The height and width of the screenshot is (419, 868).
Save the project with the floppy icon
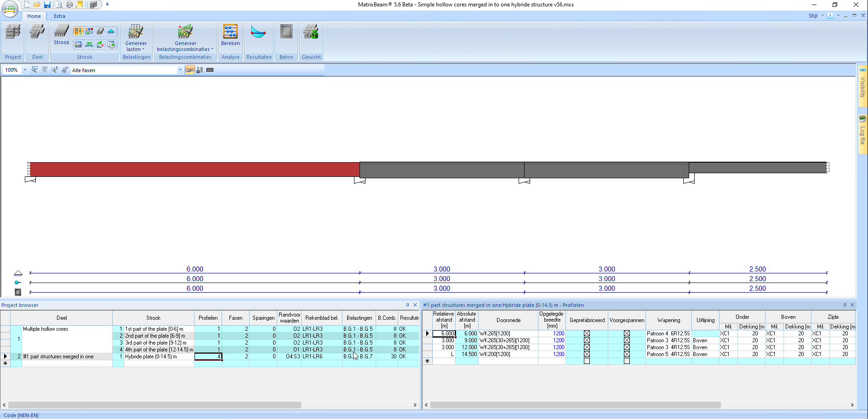click(x=47, y=5)
